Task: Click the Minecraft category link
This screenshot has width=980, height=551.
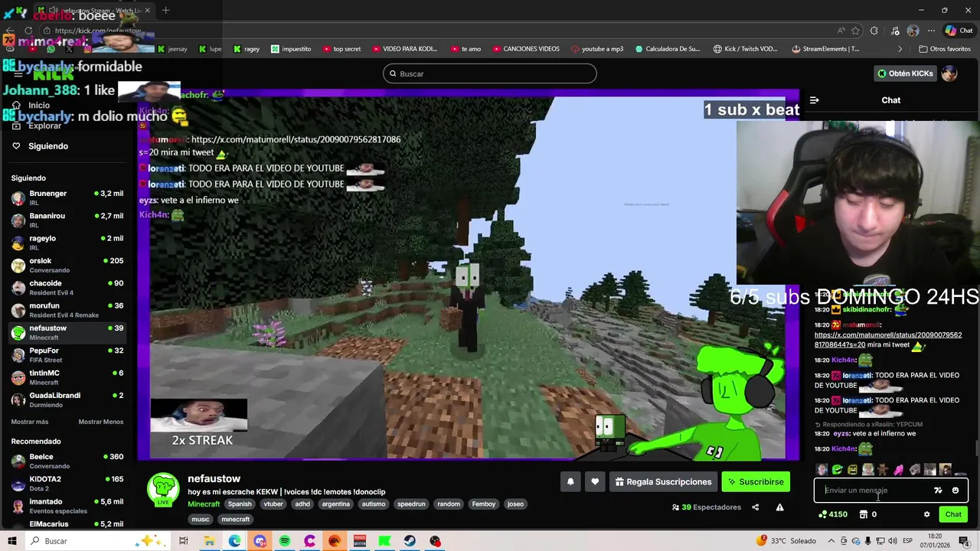Action: tap(204, 504)
